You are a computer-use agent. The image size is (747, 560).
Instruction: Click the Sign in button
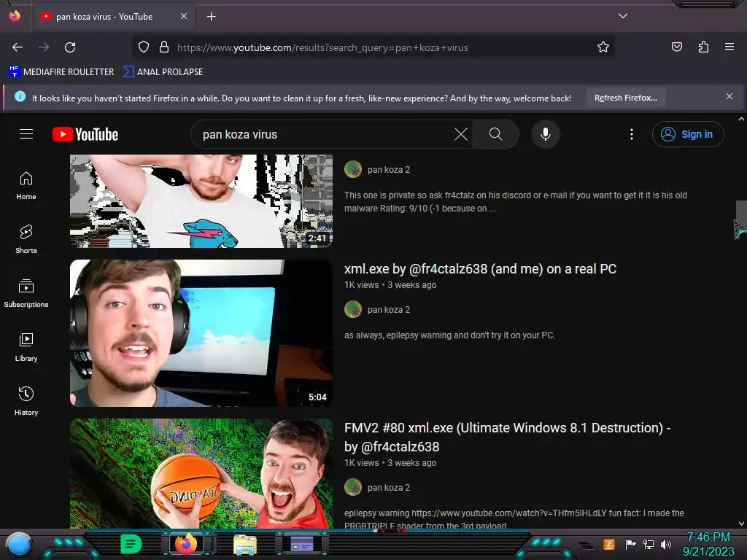[x=688, y=134]
